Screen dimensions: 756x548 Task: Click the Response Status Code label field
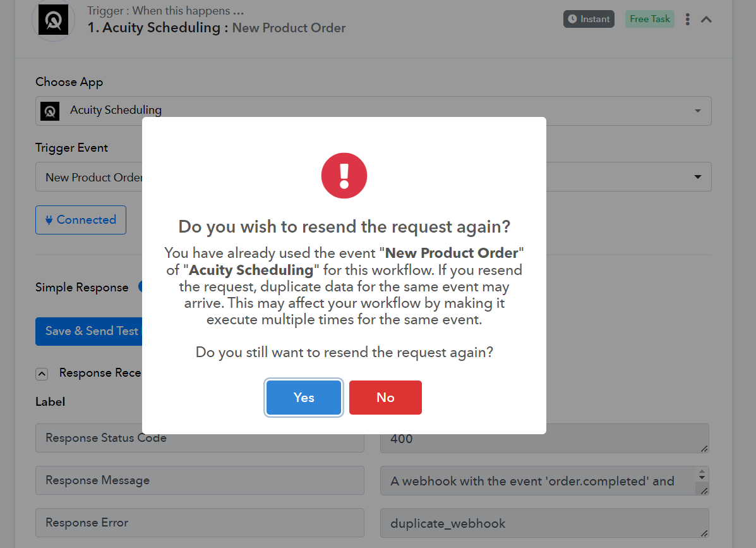pyautogui.click(x=200, y=438)
